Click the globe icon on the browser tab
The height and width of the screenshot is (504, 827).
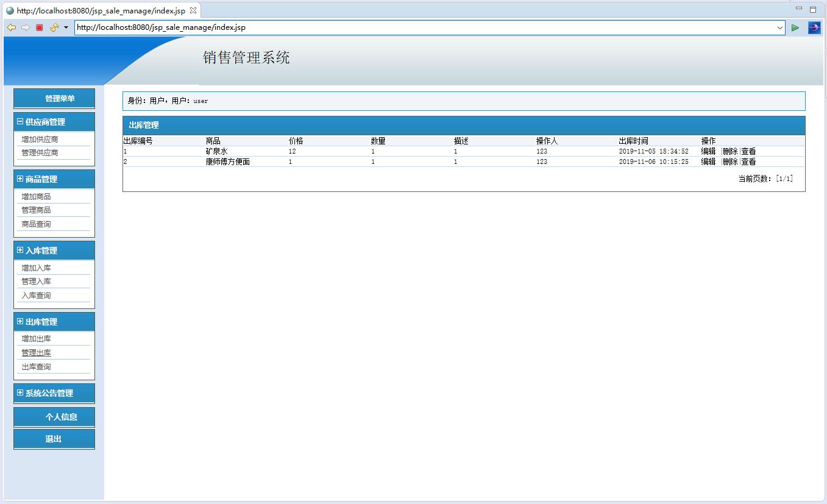[x=9, y=10]
